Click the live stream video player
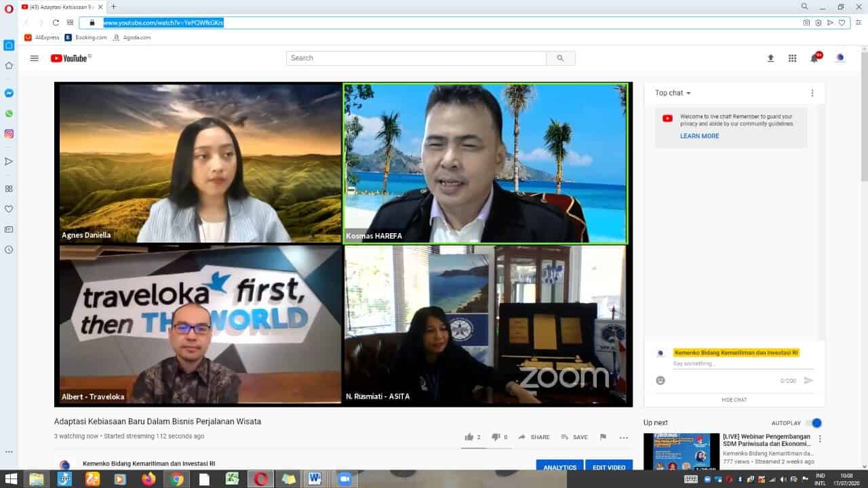868x488 pixels. coord(343,245)
